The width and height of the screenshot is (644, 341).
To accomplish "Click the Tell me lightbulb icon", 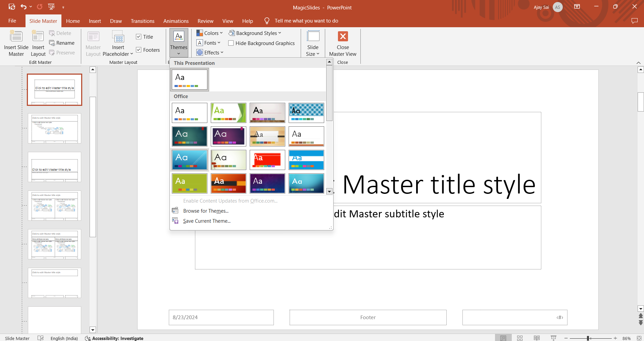I will (267, 21).
